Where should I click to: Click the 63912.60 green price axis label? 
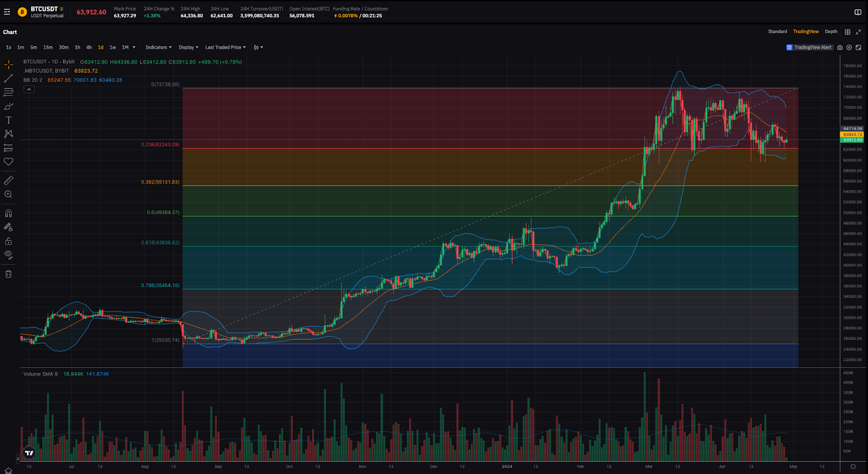(x=852, y=140)
